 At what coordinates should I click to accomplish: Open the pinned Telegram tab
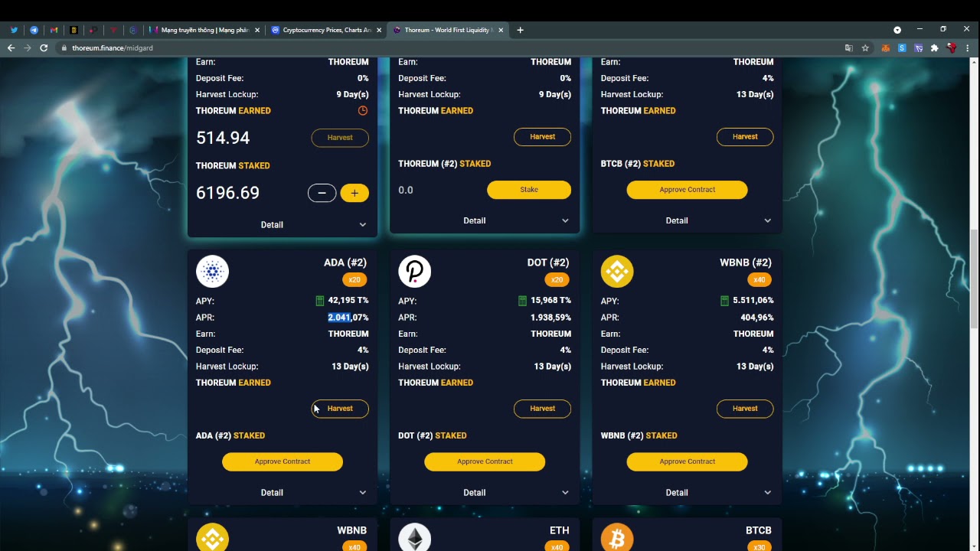pos(34,30)
